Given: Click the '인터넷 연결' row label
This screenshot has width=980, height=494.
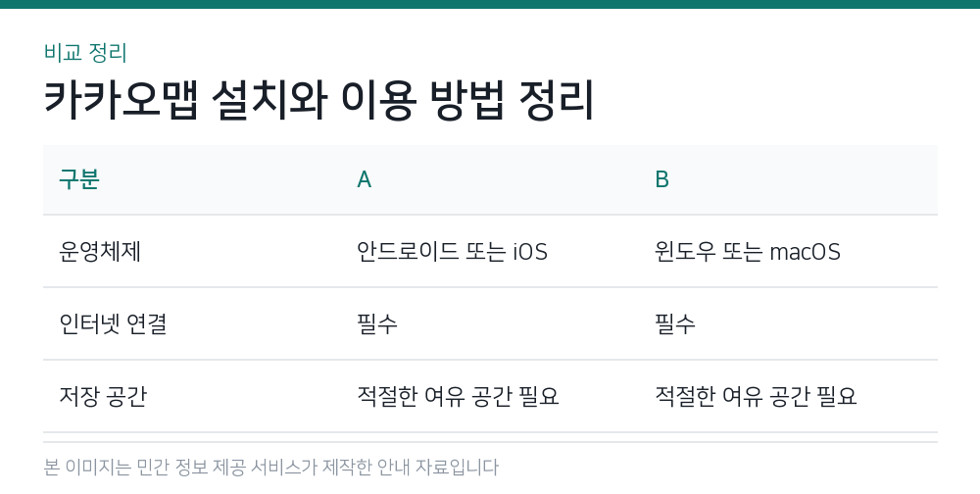Looking at the screenshot, I should (x=113, y=323).
